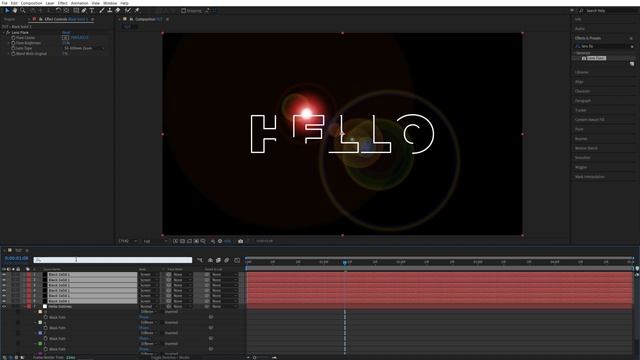
Task: Click the Blend With Original stopwatch
Action: pos(13,53)
